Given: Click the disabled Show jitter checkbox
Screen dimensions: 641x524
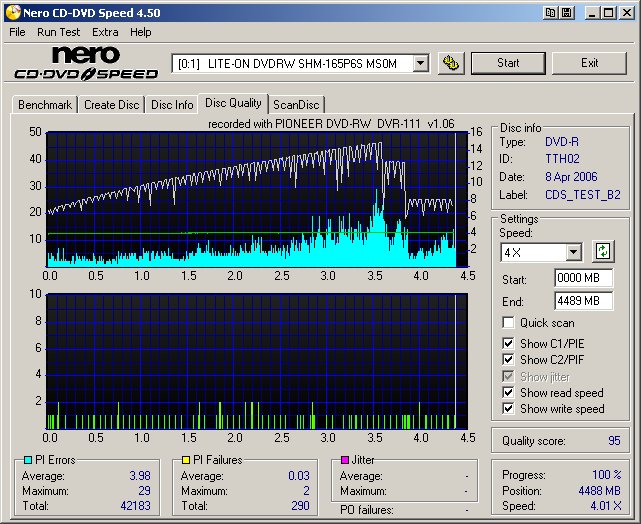Looking at the screenshot, I should (508, 376).
